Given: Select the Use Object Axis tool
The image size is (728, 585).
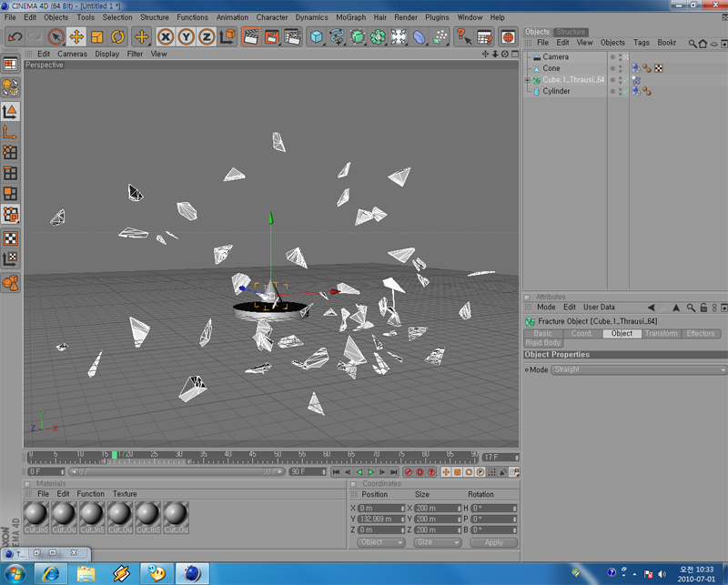Looking at the screenshot, I should (x=10, y=132).
